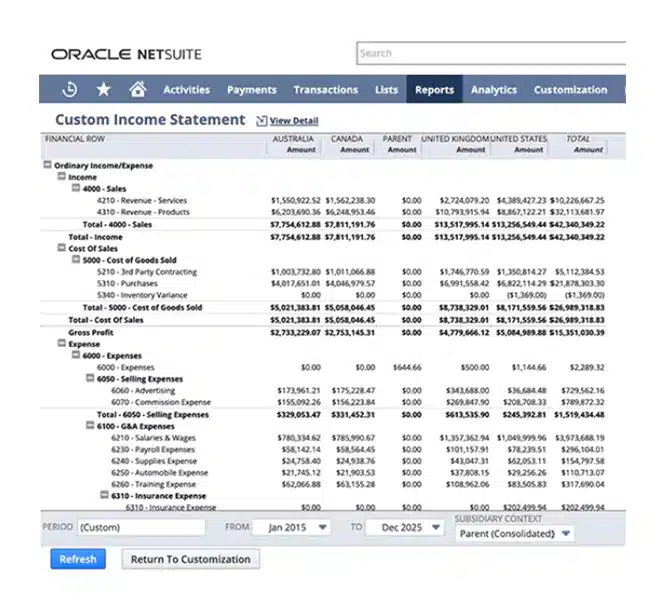The image size is (664, 609).
Task: Open the Transactions menu
Action: click(x=325, y=89)
